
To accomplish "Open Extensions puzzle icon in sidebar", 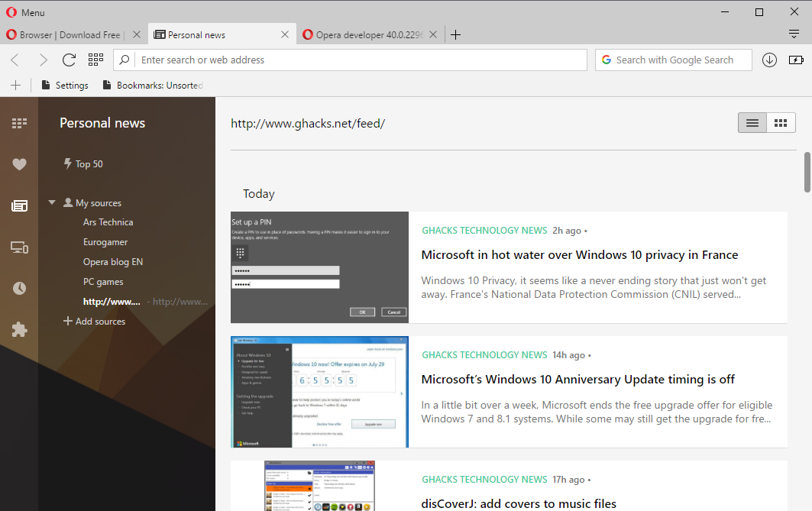I will (x=19, y=330).
